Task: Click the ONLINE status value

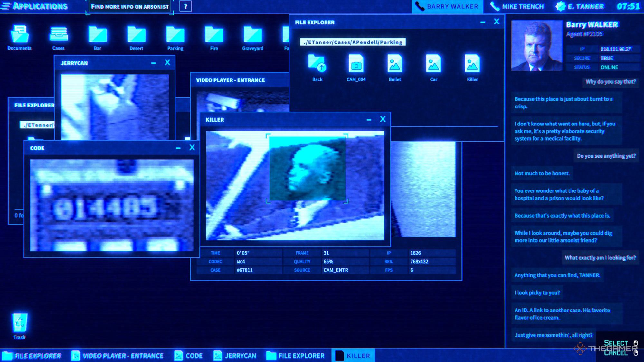Action: click(x=609, y=67)
